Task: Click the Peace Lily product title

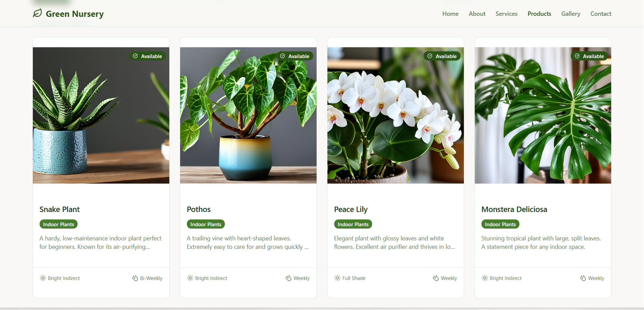Action: pyautogui.click(x=351, y=209)
